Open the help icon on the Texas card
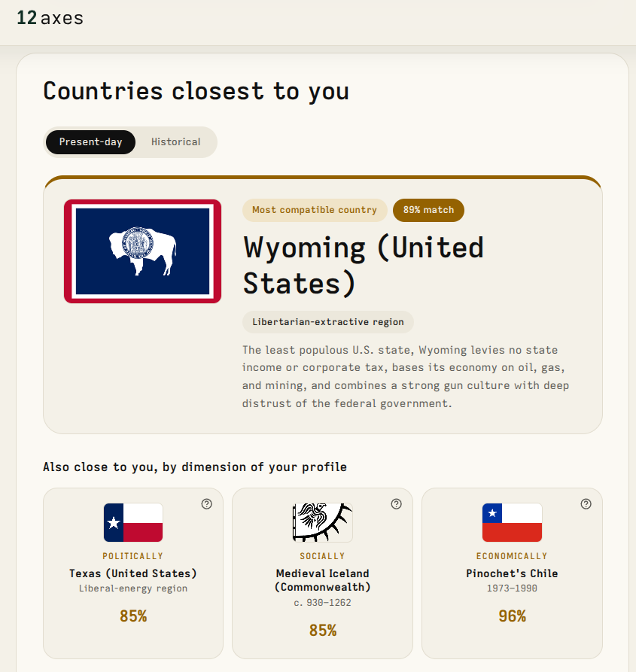 coord(206,504)
